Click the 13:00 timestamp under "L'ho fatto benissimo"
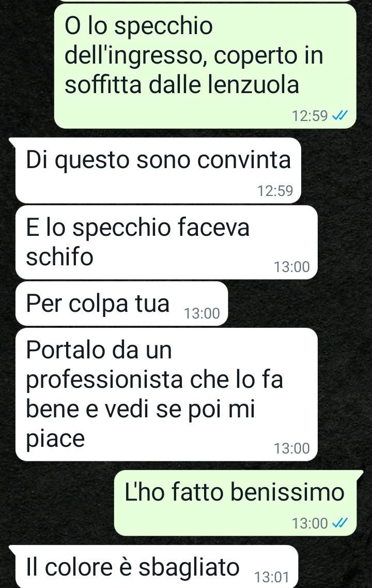The height and width of the screenshot is (588, 372). click(x=310, y=523)
